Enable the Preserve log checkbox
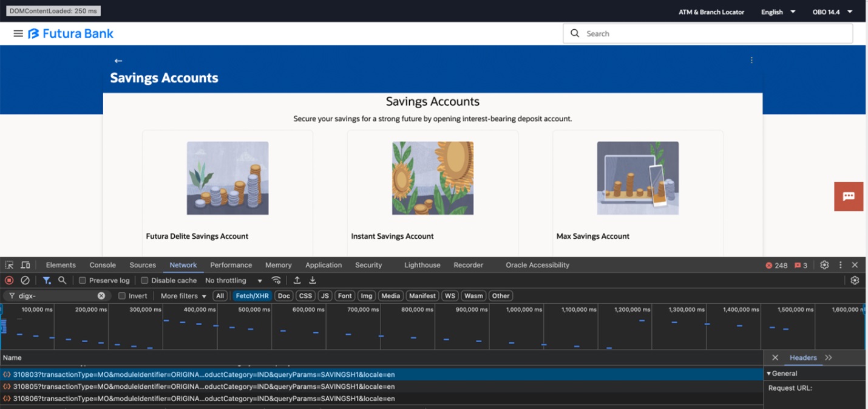The image size is (868, 409). pos(83,281)
